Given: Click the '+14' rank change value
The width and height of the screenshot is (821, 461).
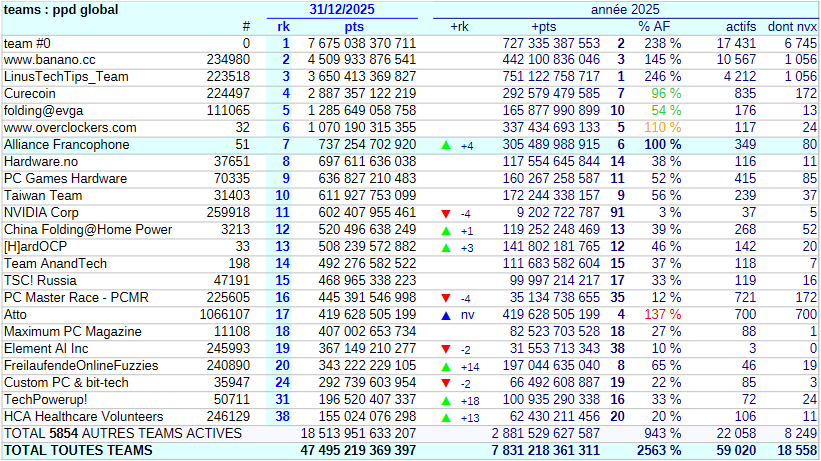Looking at the screenshot, I should tap(470, 367).
